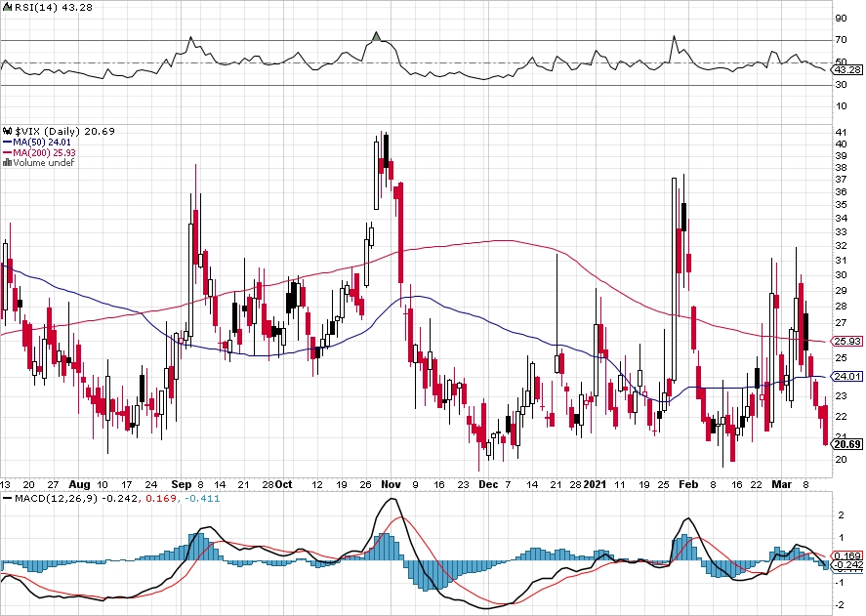The height and width of the screenshot is (616, 866).
Task: Click the 2021 label on the date axis
Action: (595, 484)
